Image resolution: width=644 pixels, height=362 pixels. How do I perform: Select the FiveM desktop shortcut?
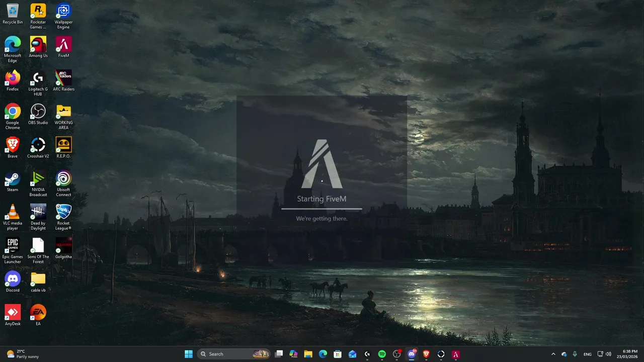[63, 47]
